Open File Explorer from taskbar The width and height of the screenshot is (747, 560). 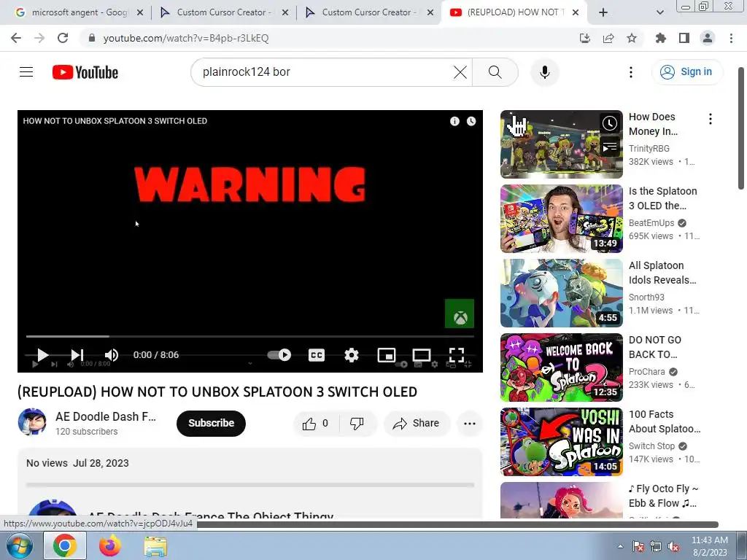pyautogui.click(x=155, y=546)
